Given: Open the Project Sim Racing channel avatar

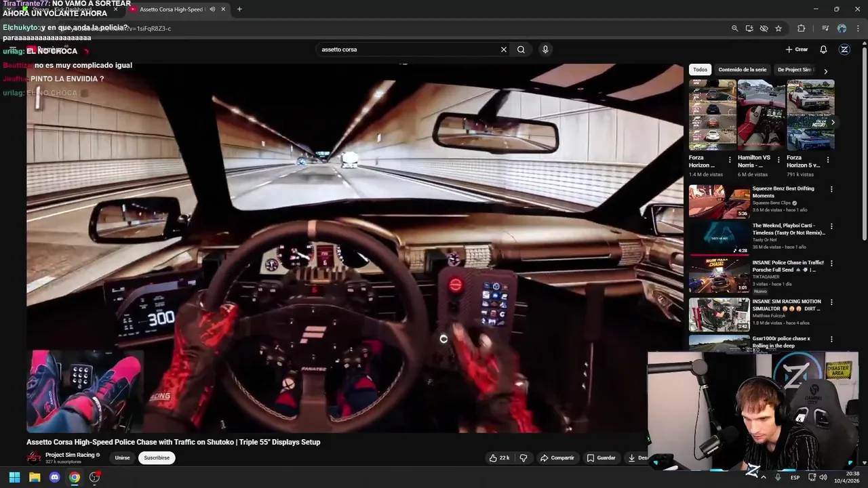Looking at the screenshot, I should click(34, 457).
